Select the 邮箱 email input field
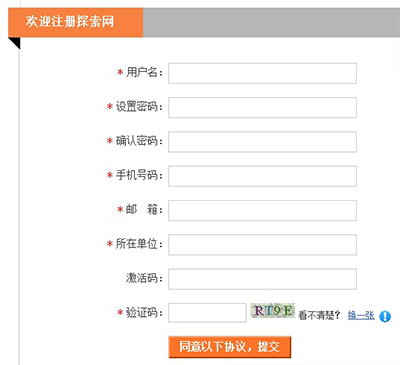Image resolution: width=400 pixels, height=365 pixels. (x=262, y=210)
